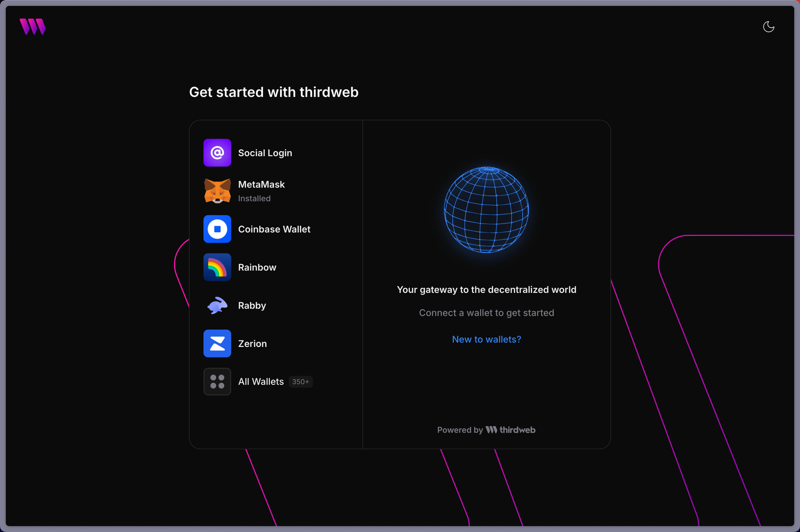The width and height of the screenshot is (800, 532).
Task: Click the thirdweb logo top left
Action: click(32, 26)
